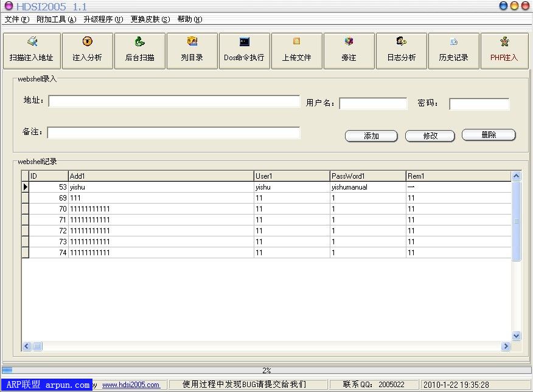This screenshot has height=392, width=533.
Task: View the 历史记录 history records
Action: point(454,50)
